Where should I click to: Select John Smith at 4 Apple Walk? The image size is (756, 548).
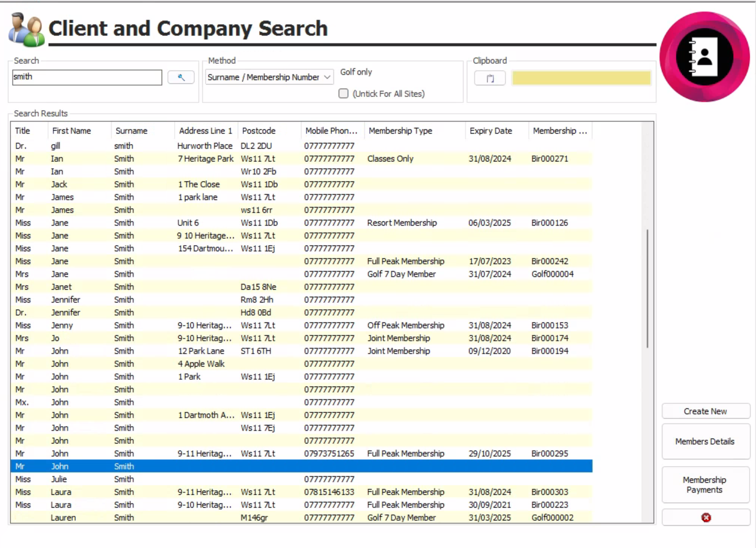pyautogui.click(x=301, y=364)
